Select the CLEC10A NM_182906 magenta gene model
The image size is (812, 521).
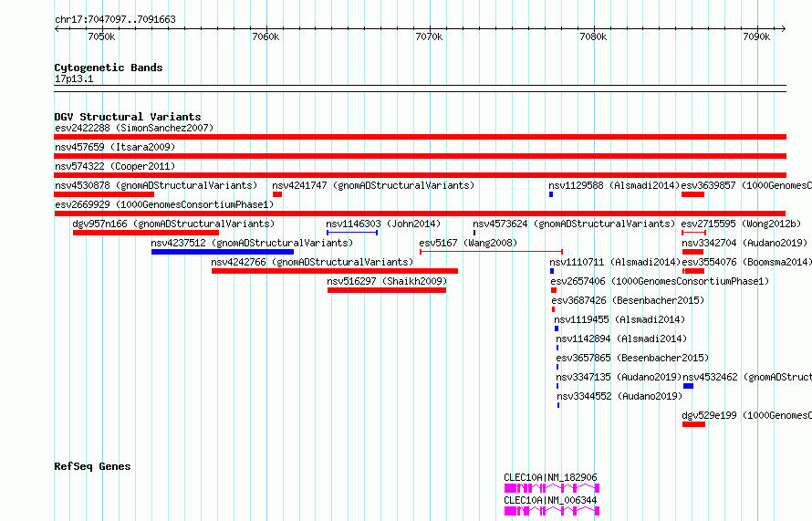click(552, 488)
